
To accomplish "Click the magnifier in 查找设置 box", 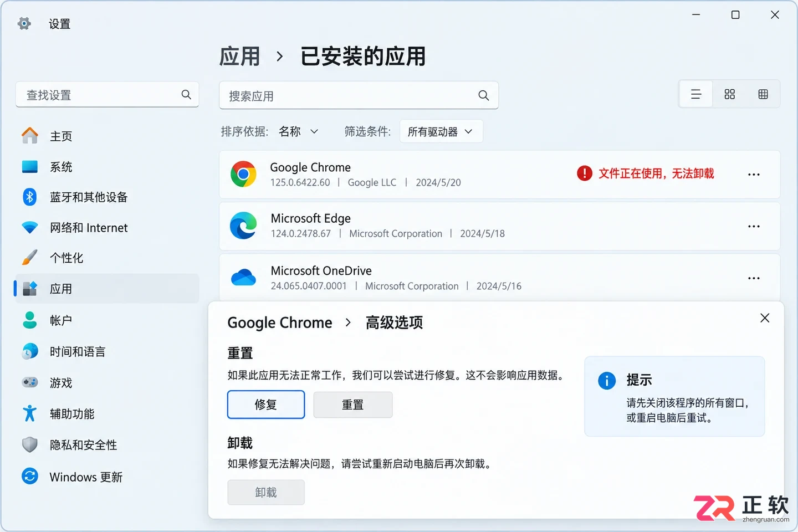I will (186, 95).
